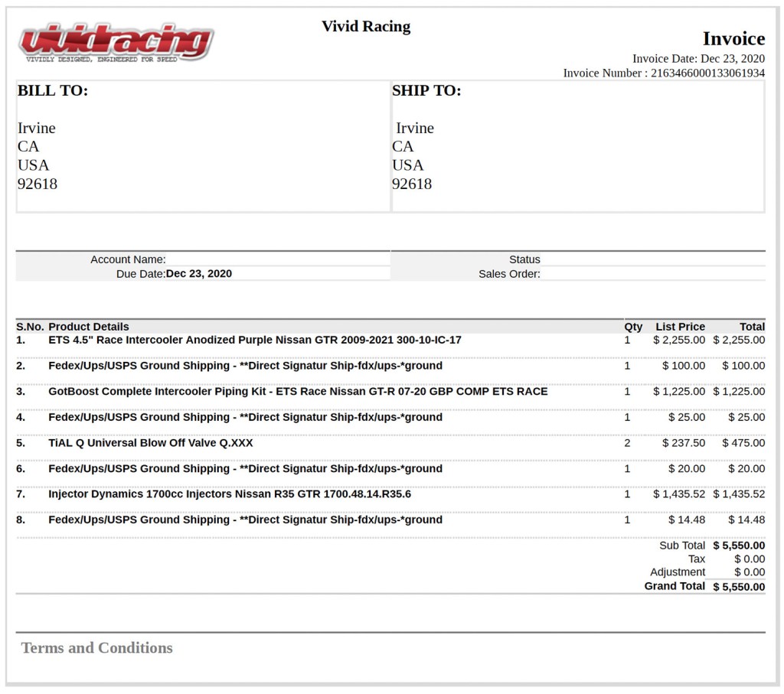Select the ETS 4.5" Race Intercooler item

point(255,340)
